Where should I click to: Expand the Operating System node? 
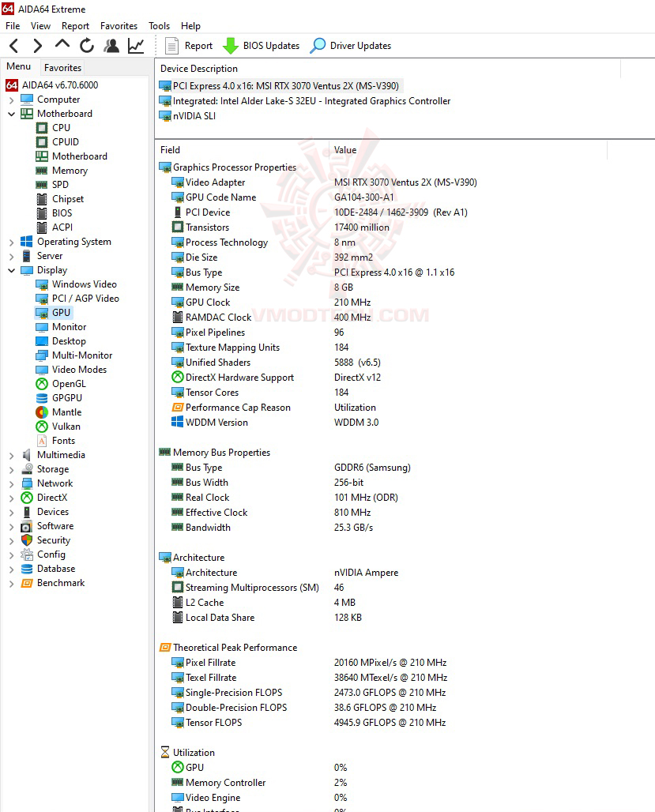coord(11,242)
